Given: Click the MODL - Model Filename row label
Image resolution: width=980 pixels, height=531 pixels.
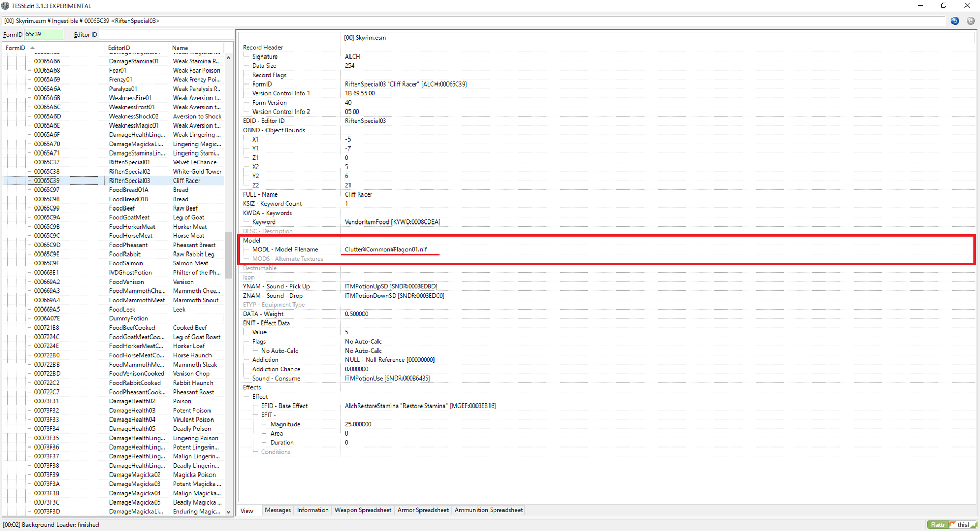Looking at the screenshot, I should pos(285,249).
